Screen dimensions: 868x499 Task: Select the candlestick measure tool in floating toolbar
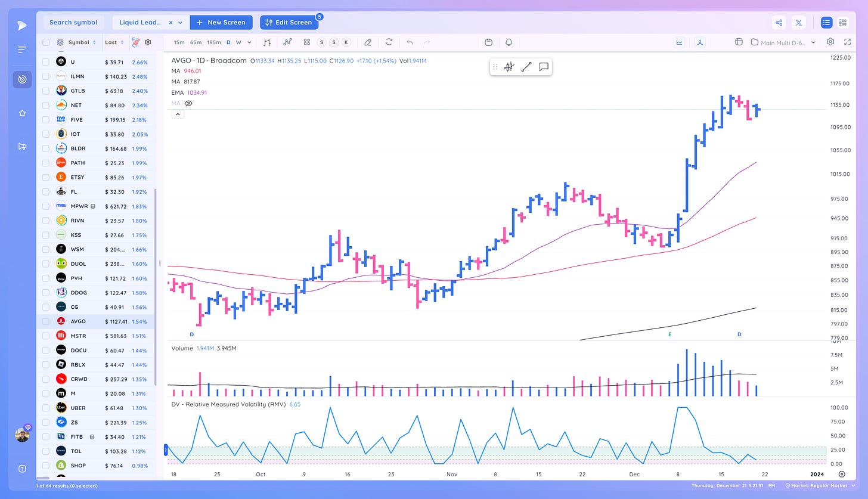click(509, 67)
